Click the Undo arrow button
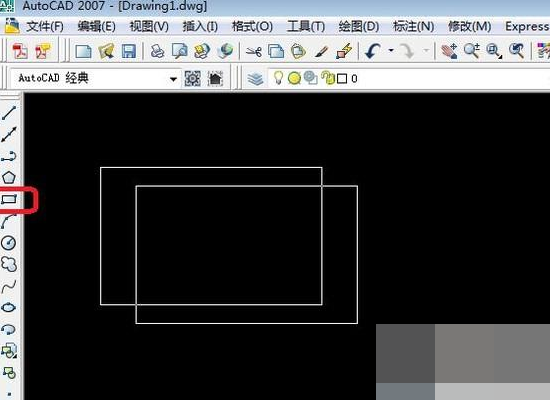This screenshot has width=550, height=400. [373, 51]
